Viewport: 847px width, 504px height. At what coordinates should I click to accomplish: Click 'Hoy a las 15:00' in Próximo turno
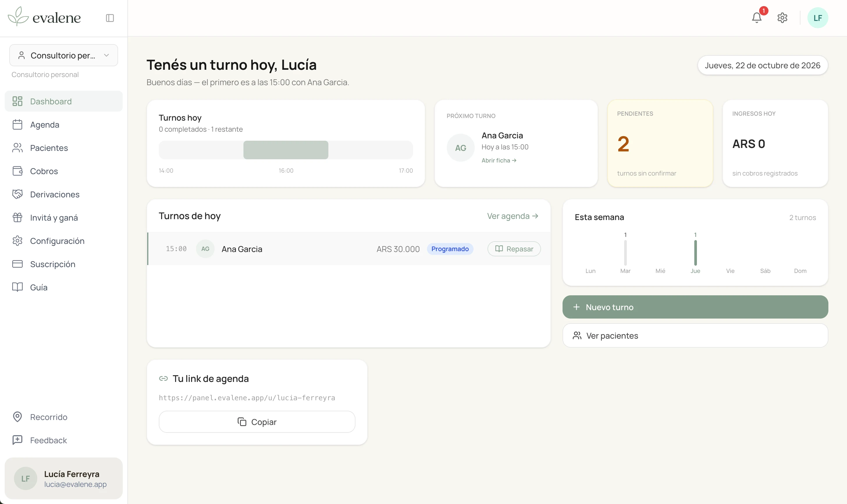point(505,147)
